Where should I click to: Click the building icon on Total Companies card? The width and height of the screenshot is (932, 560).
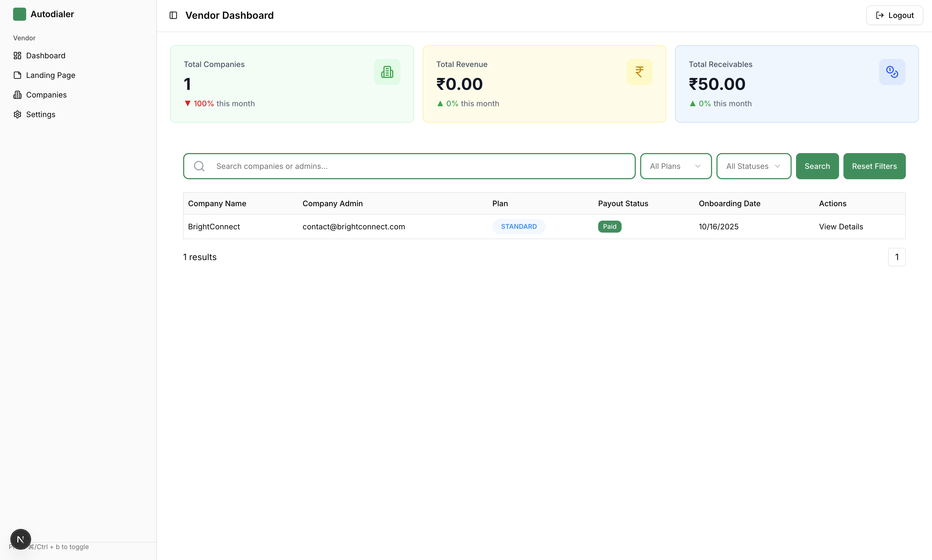387,72
